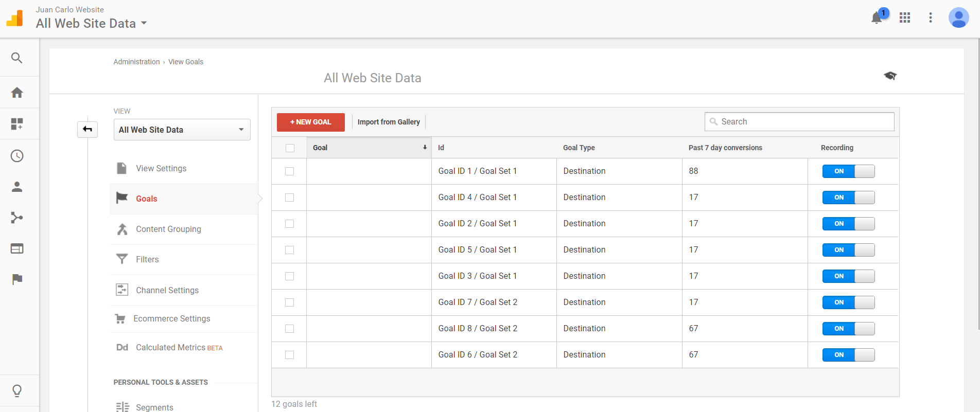Select Ecommerce Settings menu item
Screen dimensions: 980x412
tap(171, 319)
